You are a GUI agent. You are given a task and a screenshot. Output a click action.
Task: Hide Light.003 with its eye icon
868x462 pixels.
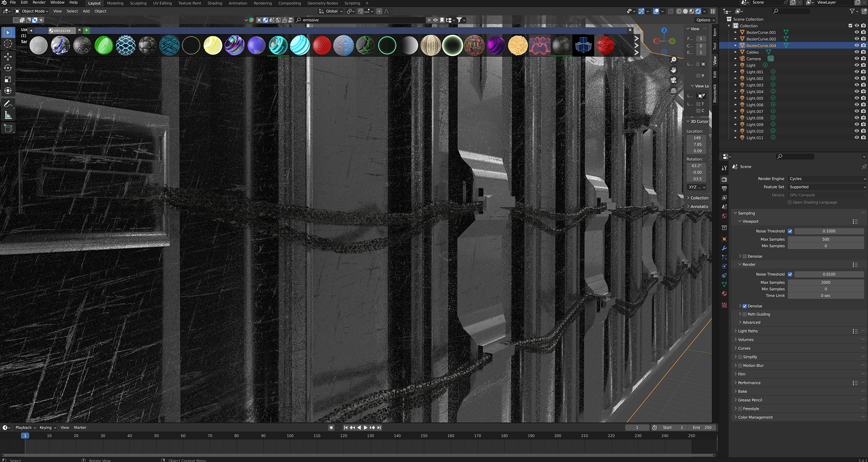(x=856, y=85)
